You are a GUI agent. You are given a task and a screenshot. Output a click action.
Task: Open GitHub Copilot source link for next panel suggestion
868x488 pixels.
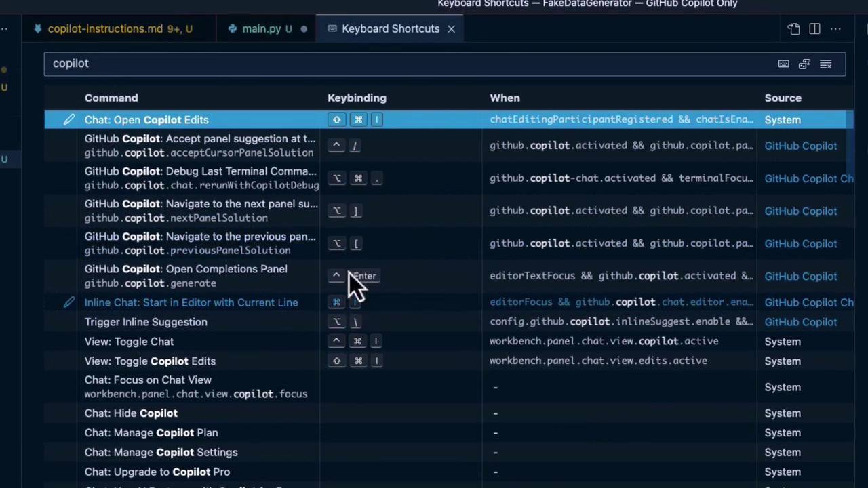tap(800, 211)
